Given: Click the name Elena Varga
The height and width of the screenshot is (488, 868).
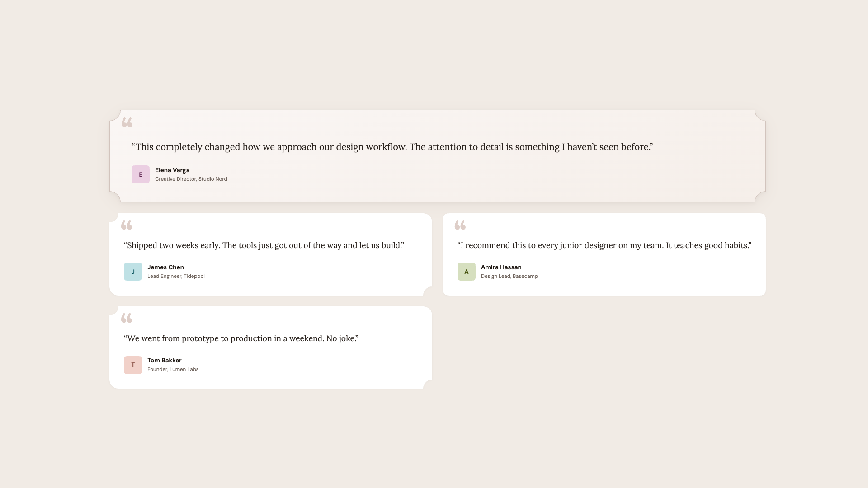Looking at the screenshot, I should (172, 170).
